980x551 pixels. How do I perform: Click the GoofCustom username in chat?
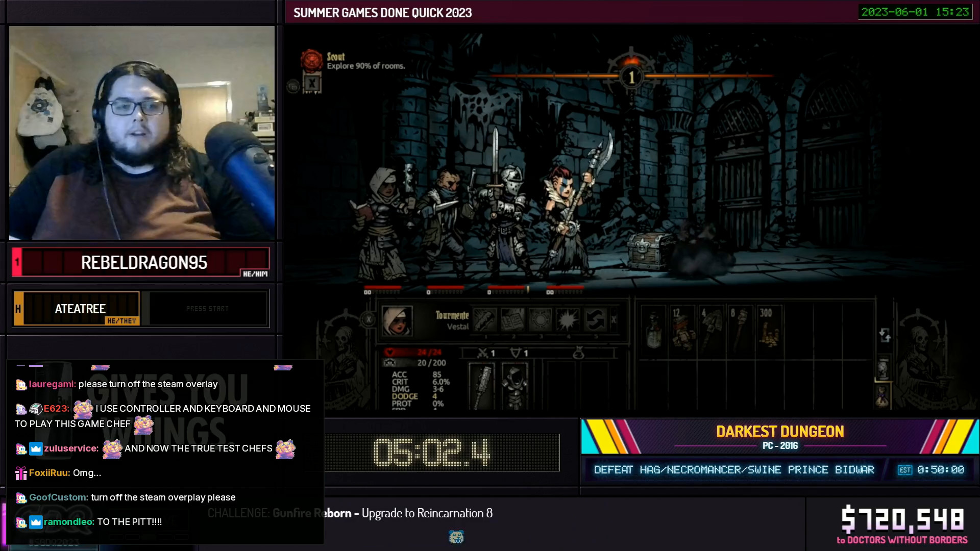[x=59, y=497]
